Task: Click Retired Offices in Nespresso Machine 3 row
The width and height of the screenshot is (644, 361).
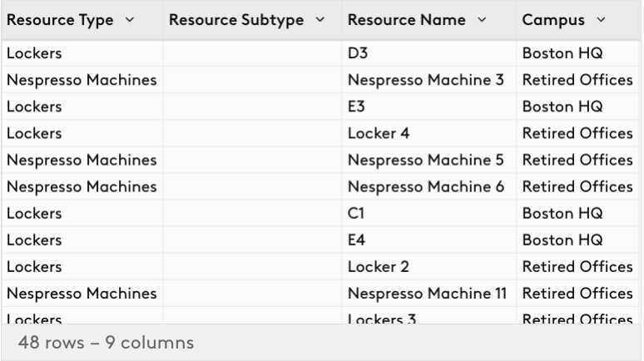Action: (577, 80)
